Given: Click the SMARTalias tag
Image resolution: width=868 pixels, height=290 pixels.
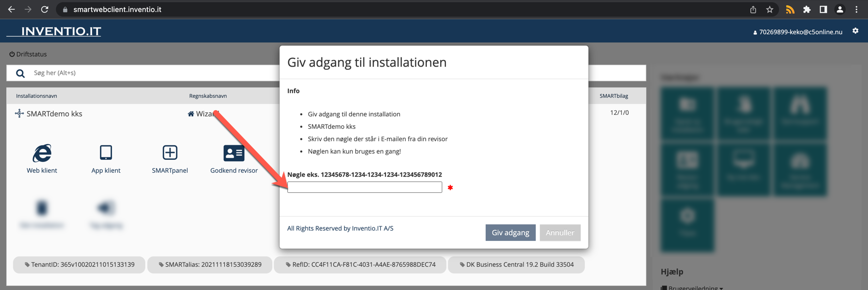Looking at the screenshot, I should (x=210, y=265).
